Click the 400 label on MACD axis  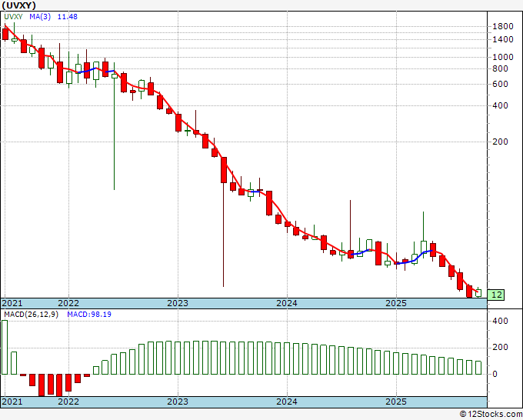point(500,322)
